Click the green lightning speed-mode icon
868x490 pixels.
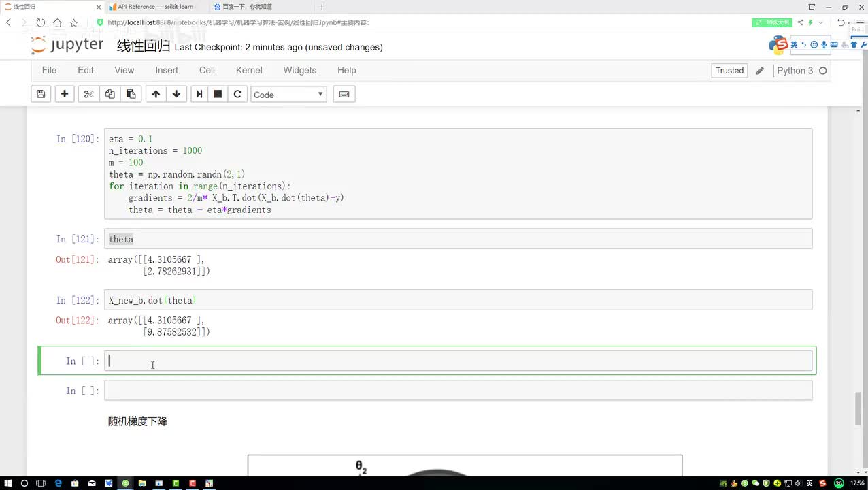tap(812, 22)
